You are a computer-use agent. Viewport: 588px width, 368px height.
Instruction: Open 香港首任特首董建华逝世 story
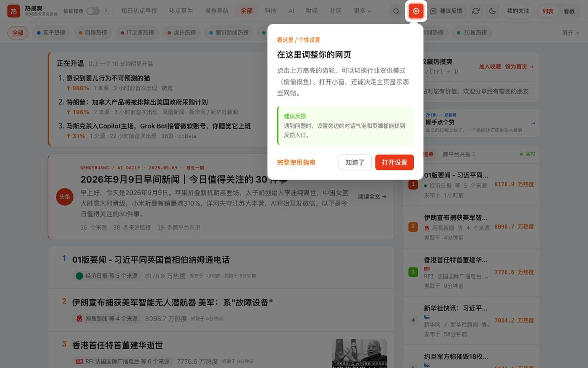click(x=118, y=345)
